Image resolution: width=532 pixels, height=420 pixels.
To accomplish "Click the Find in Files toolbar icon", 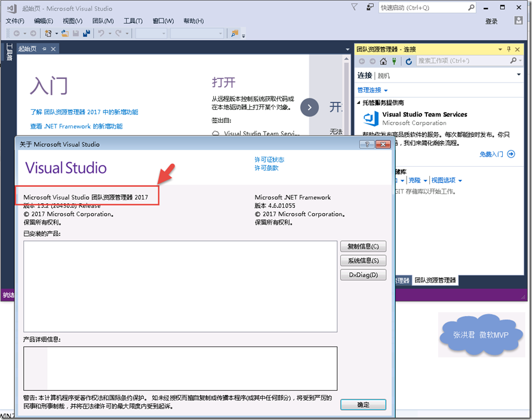I will (x=235, y=33).
